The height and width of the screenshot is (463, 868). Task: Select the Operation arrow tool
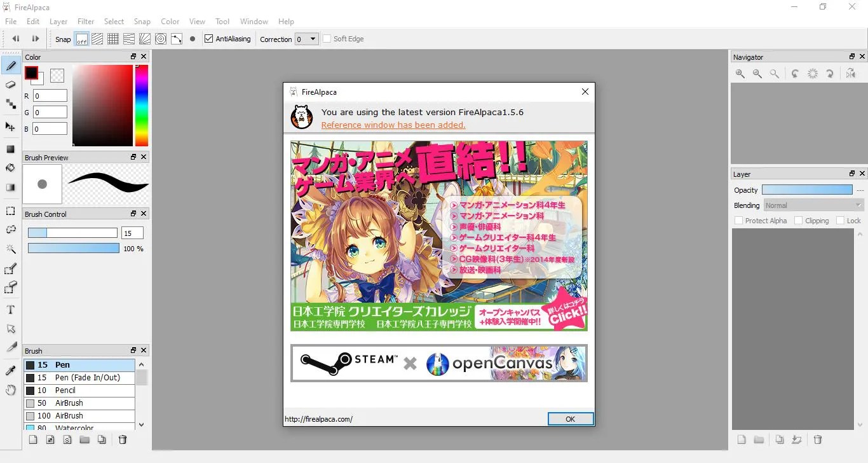pyautogui.click(x=11, y=329)
